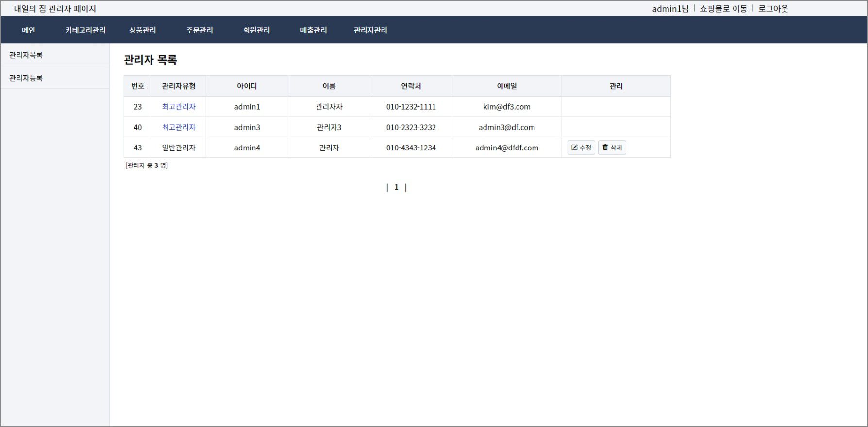Image resolution: width=868 pixels, height=427 pixels.
Task: Click the 아이디 column header
Action: click(x=247, y=86)
